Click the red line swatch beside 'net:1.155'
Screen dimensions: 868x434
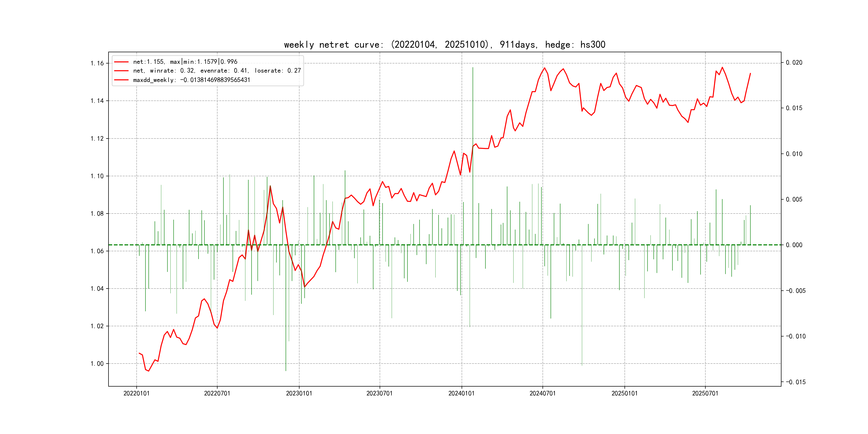(x=121, y=62)
